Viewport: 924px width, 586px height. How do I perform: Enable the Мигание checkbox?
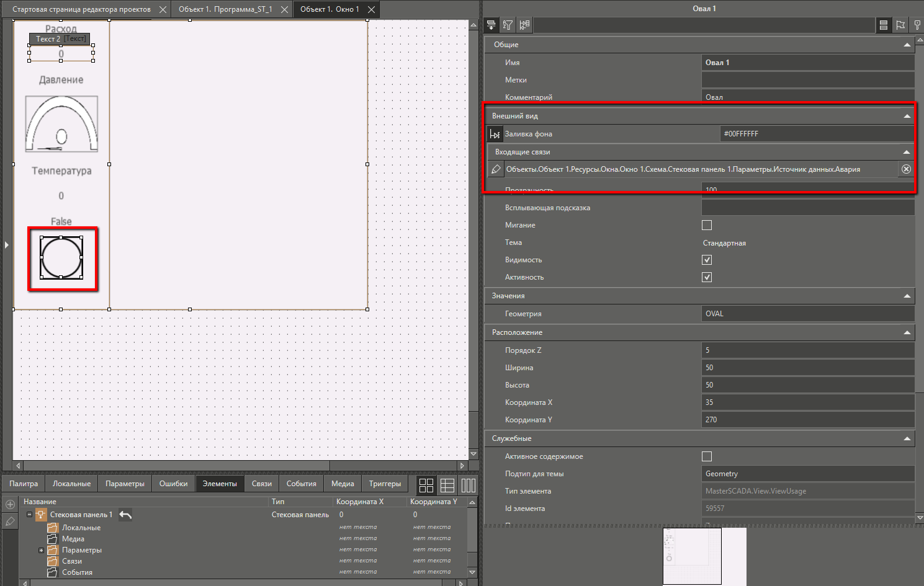(x=707, y=225)
